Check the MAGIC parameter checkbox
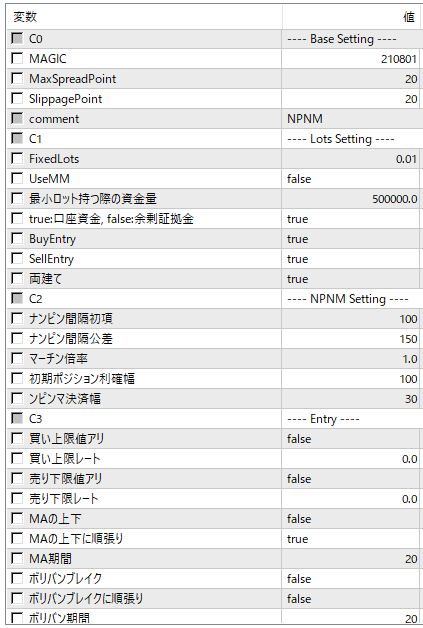The image size is (423, 628). coord(17,58)
